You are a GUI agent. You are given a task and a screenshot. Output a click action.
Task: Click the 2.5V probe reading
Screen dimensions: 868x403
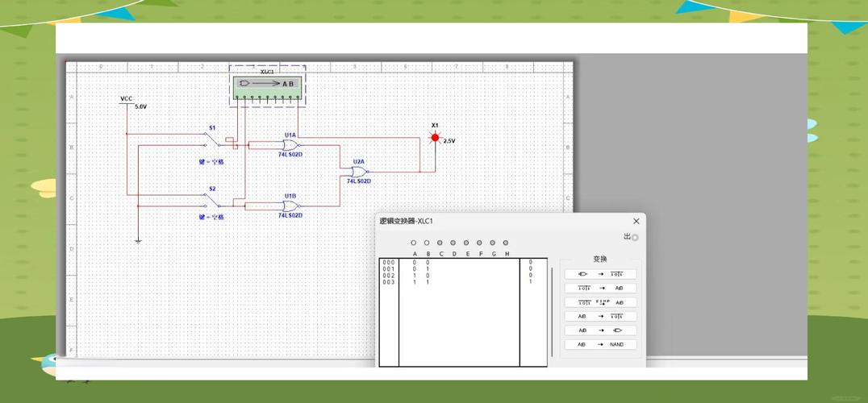(449, 141)
